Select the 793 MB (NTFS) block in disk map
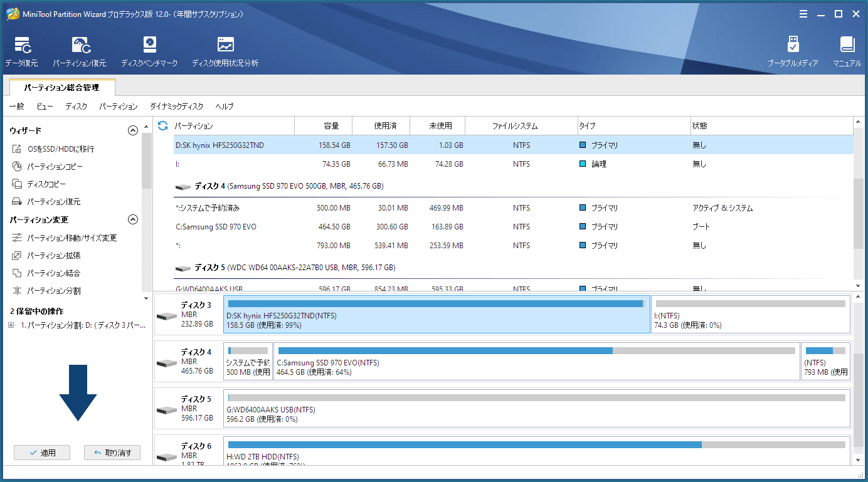This screenshot has width=868, height=482. coord(825,361)
